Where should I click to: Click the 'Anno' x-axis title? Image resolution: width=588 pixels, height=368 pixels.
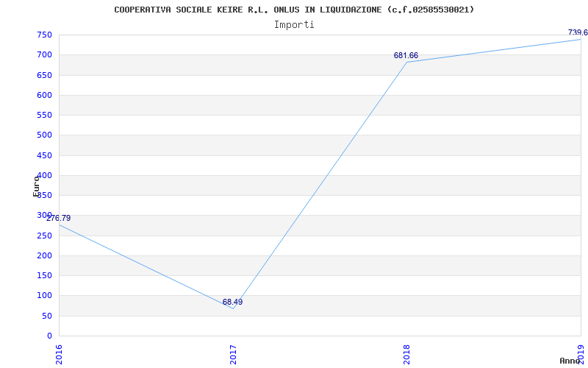[570, 361]
